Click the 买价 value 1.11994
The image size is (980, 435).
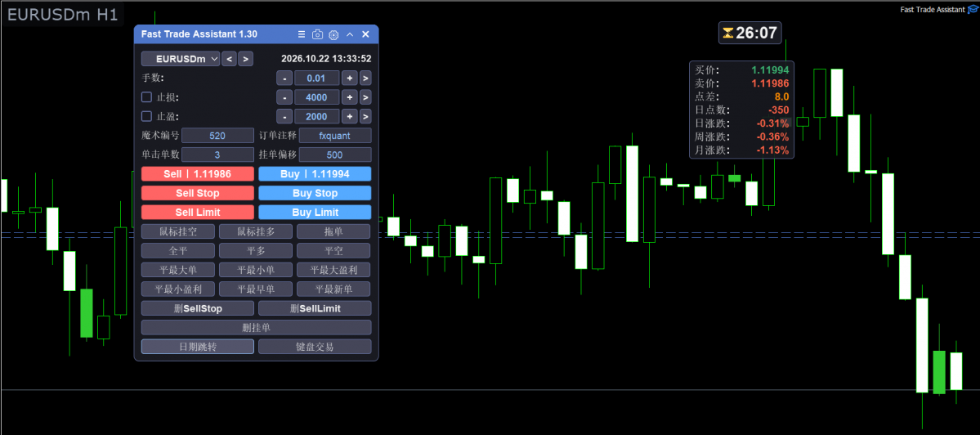770,70
